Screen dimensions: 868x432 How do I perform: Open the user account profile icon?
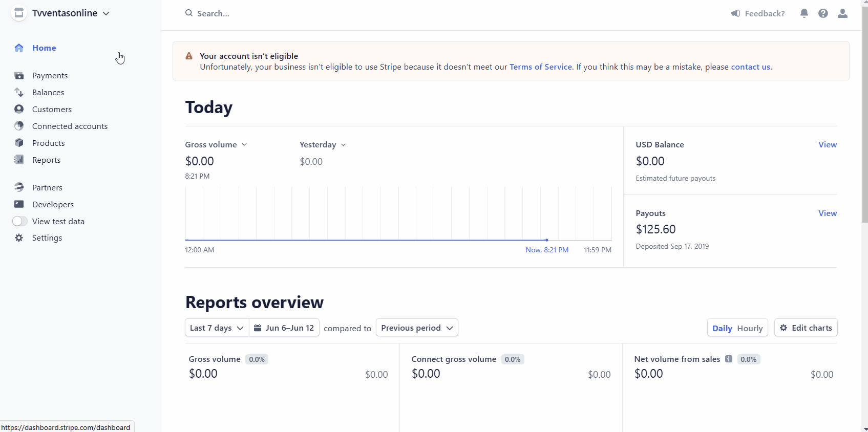point(842,13)
